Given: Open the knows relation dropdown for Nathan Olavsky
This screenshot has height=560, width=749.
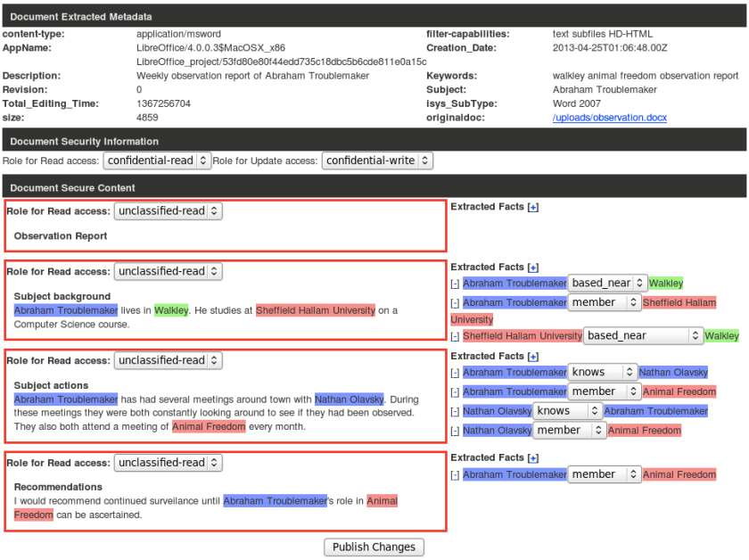Looking at the screenshot, I should tap(566, 411).
